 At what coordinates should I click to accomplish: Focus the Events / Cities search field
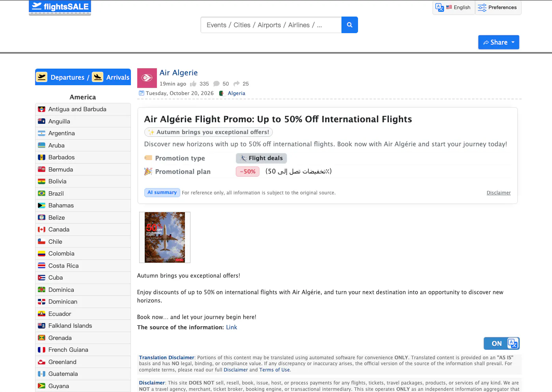[x=271, y=25]
